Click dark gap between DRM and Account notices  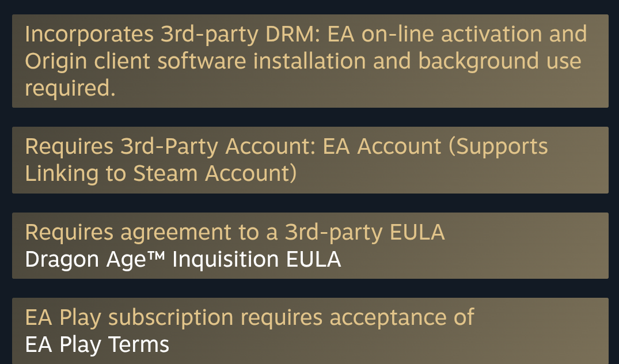click(x=310, y=117)
